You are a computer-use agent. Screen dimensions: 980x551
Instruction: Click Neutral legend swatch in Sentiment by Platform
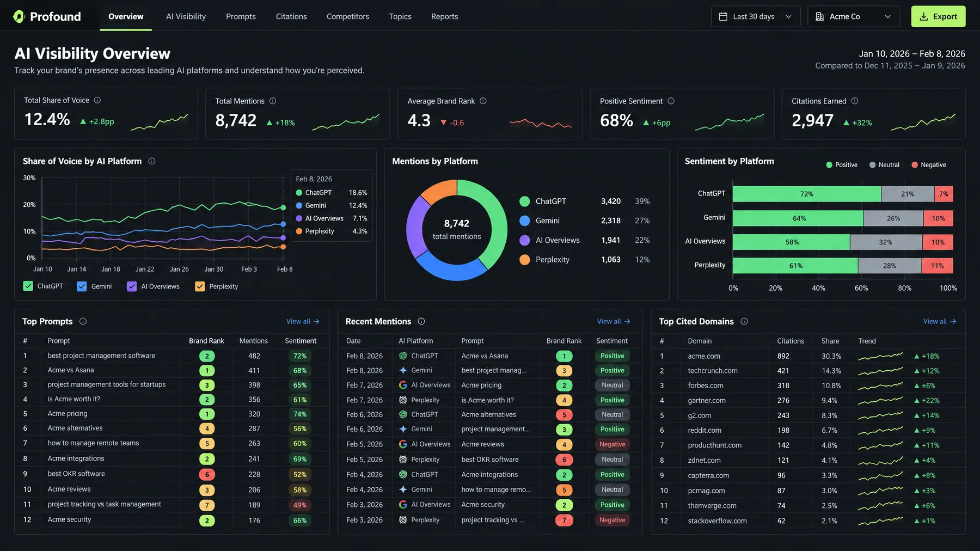click(x=873, y=165)
